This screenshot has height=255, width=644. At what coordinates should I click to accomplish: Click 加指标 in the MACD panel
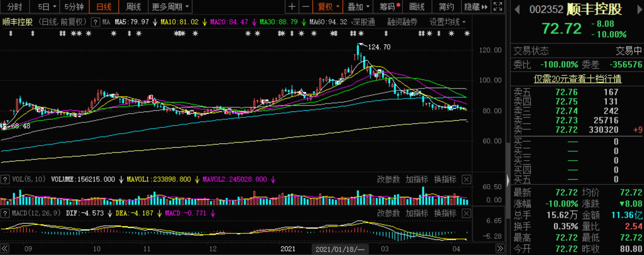coord(417,214)
